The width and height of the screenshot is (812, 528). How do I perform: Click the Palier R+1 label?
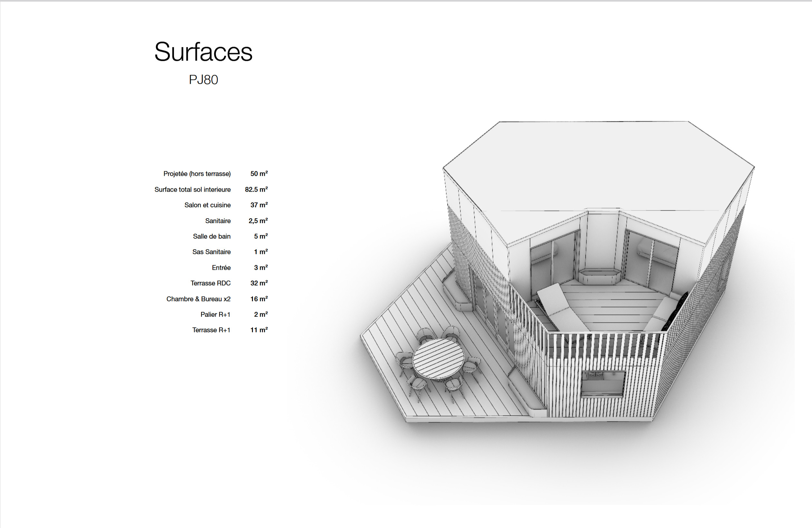[x=215, y=315]
